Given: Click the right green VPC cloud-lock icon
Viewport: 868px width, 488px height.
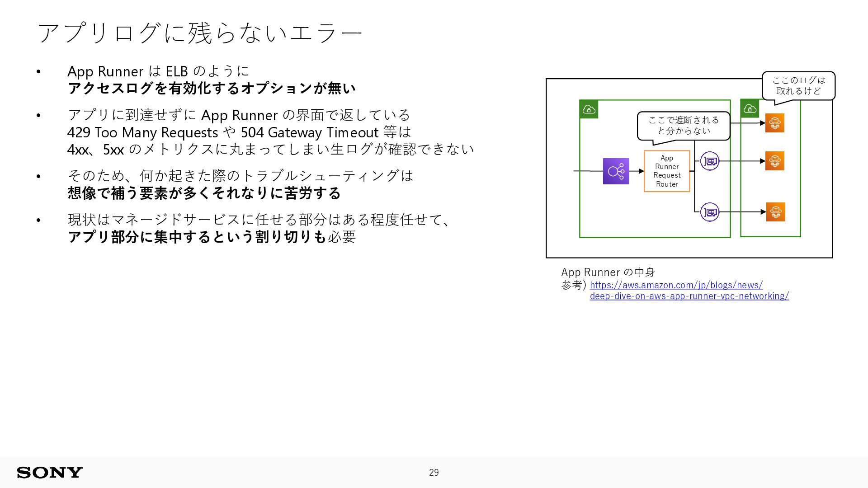Looking at the screenshot, I should point(750,108).
